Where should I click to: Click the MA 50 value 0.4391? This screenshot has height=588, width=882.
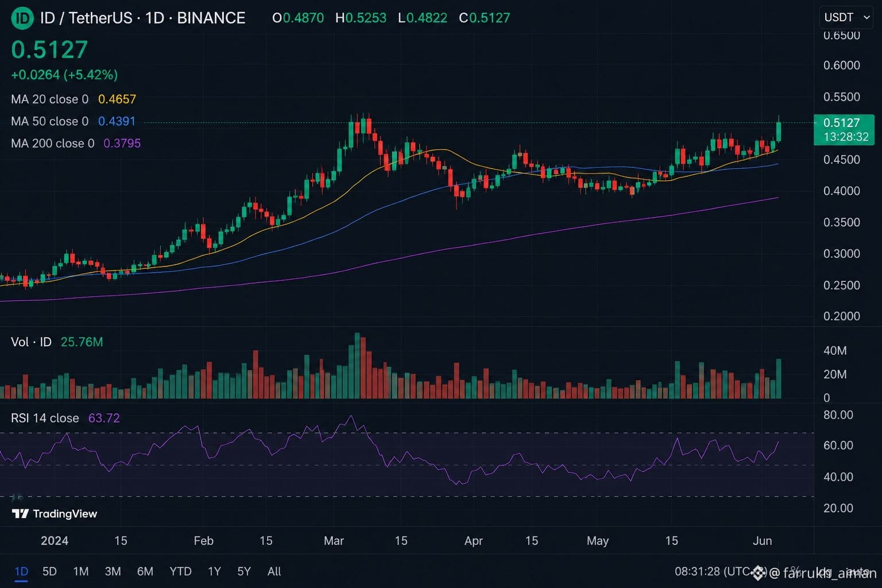tap(117, 121)
